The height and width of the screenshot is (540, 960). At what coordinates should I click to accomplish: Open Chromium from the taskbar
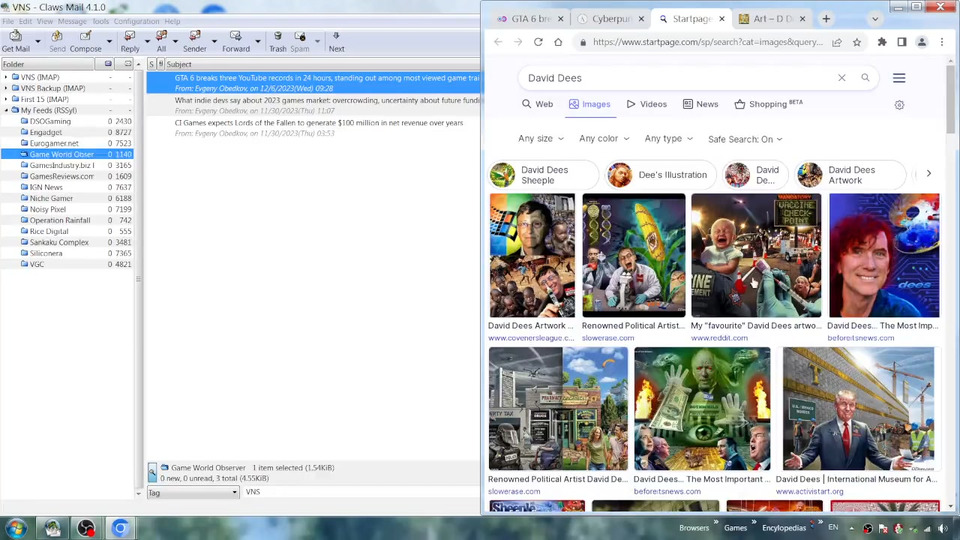tap(120, 528)
